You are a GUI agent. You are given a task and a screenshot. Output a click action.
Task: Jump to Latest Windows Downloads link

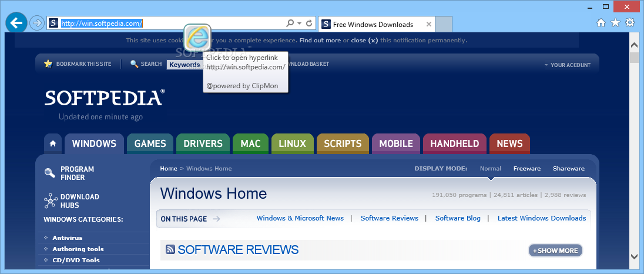[x=542, y=218]
